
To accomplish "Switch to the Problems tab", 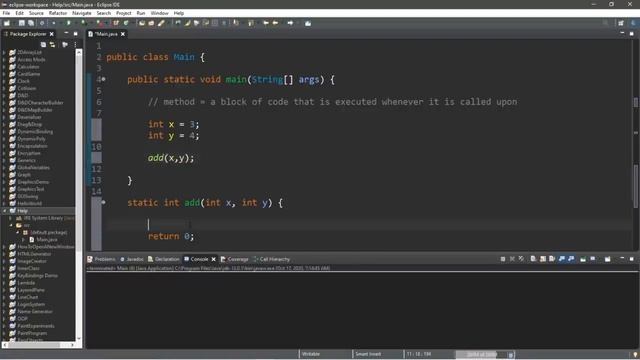I will tap(102, 259).
